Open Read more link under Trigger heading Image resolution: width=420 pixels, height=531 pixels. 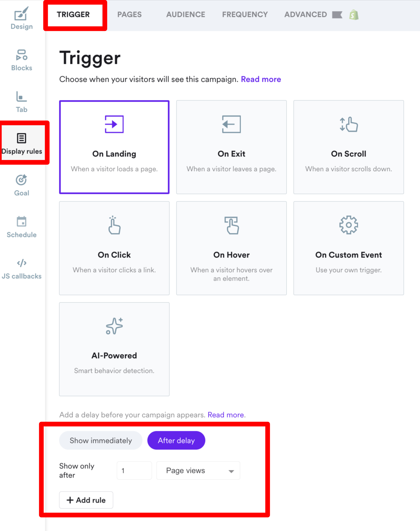coord(261,79)
